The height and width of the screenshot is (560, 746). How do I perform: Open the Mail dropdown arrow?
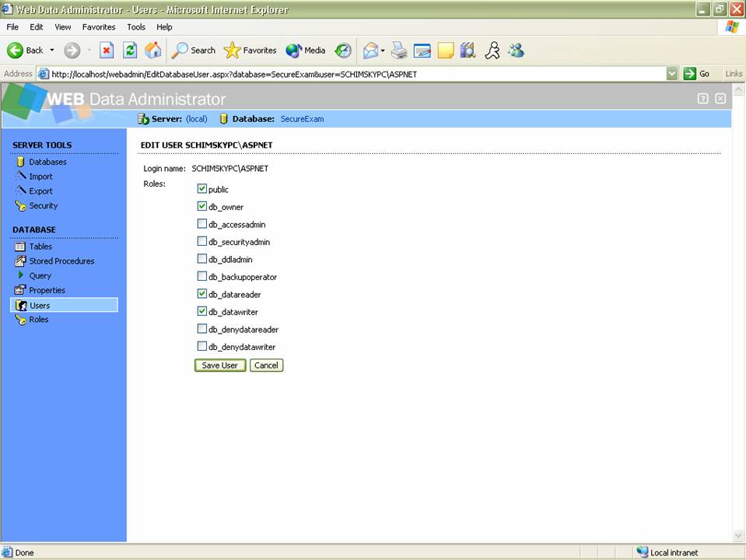pos(383,51)
